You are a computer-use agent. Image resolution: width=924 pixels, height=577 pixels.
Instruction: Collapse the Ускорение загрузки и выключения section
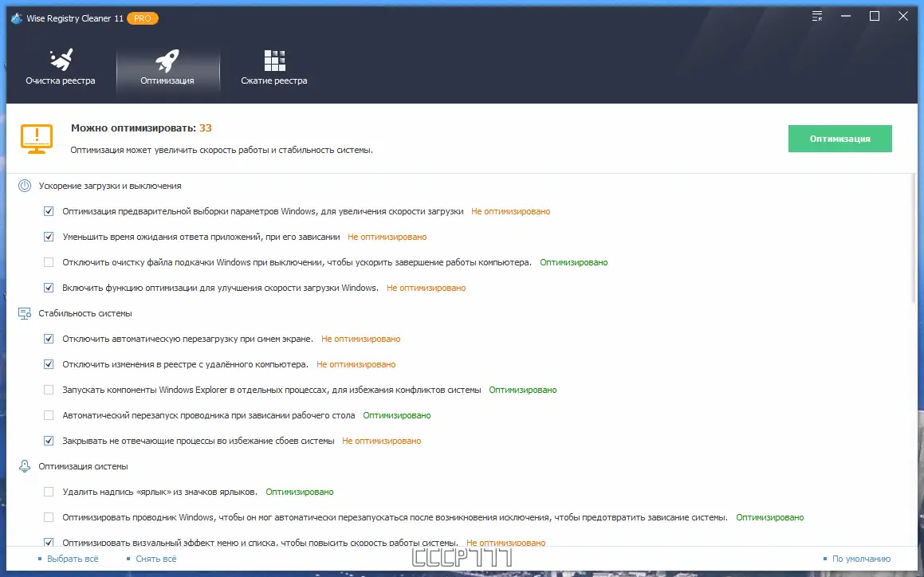click(110, 186)
